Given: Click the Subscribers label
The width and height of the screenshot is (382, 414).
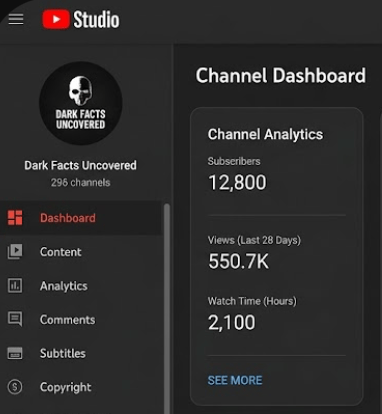Looking at the screenshot, I should (x=234, y=161).
